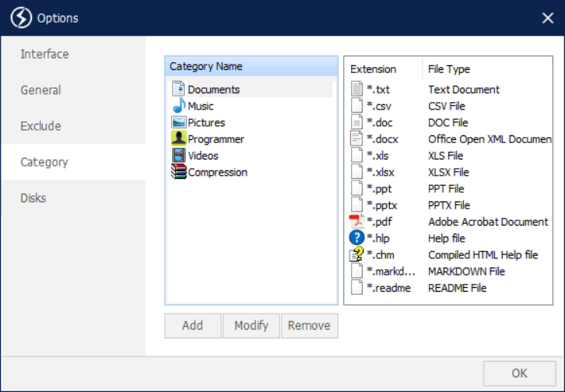Open the Interface settings tab
The width and height of the screenshot is (565, 392).
pos(73,54)
